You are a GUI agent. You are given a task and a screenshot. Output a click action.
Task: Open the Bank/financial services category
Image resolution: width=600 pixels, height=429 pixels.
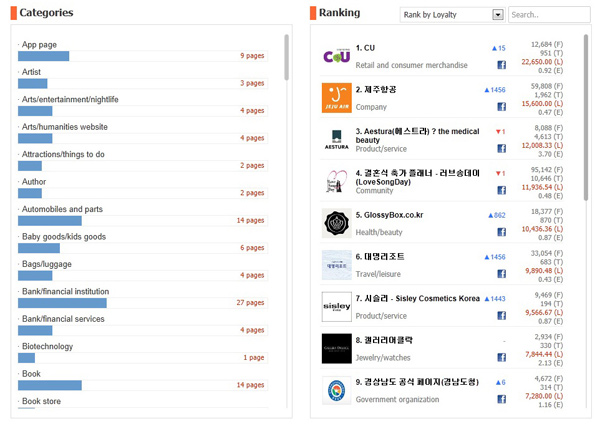tap(63, 319)
